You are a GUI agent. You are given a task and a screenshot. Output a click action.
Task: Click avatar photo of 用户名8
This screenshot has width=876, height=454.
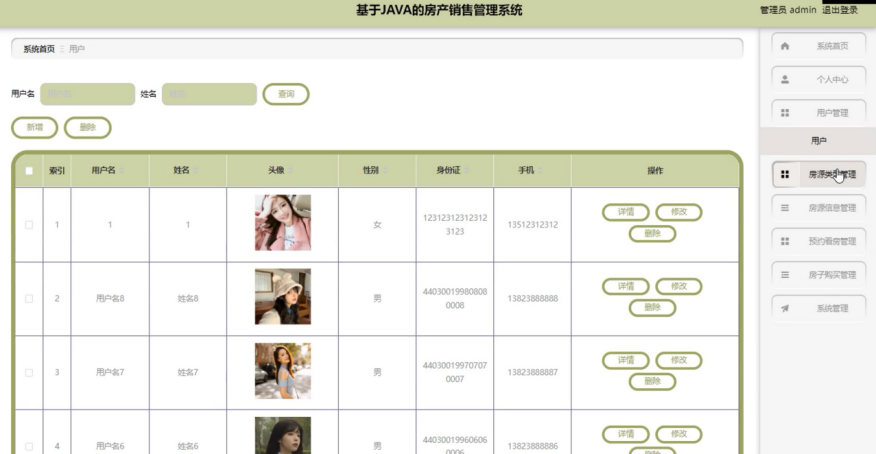coord(283,297)
